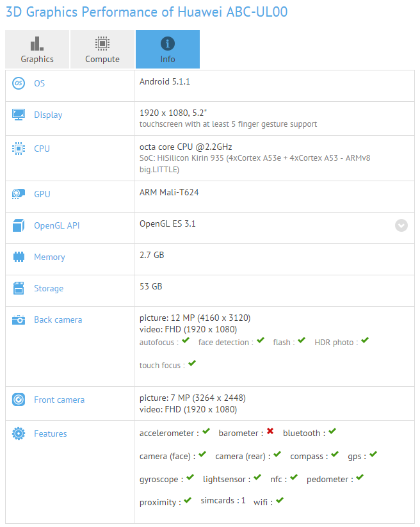
Task: Click the Features gear icon
Action: [19, 434]
